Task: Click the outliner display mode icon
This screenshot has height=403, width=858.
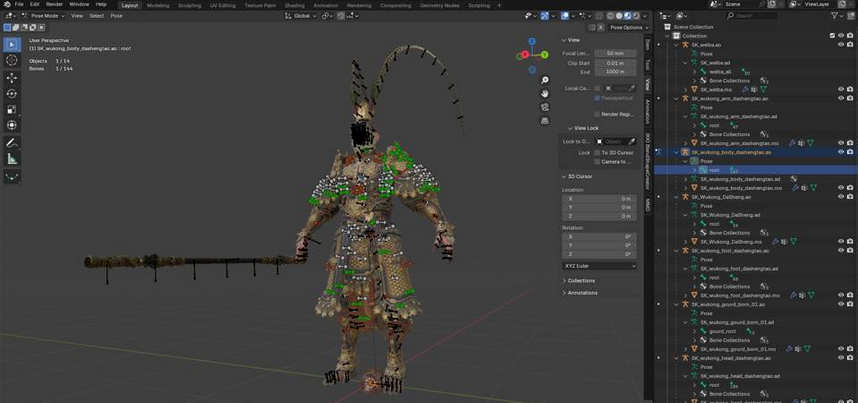Action: pos(681,16)
